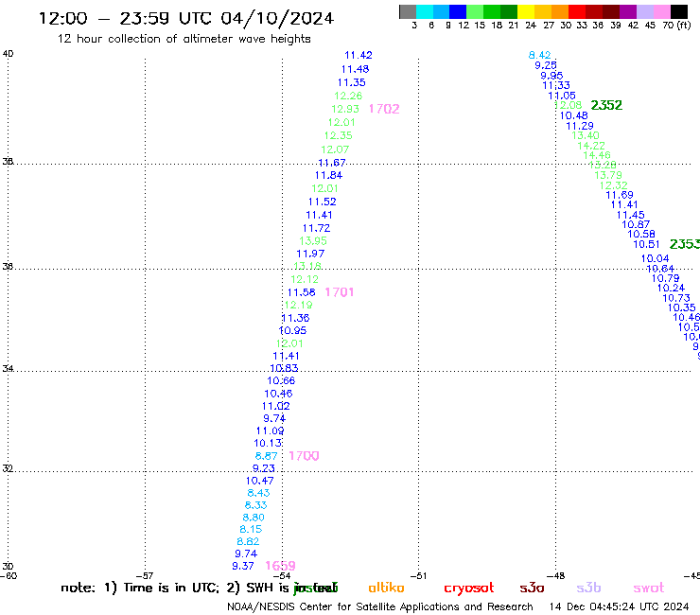Click the pink 1701 time marker
This screenshot has height=615, width=700.
pyautogui.click(x=340, y=292)
